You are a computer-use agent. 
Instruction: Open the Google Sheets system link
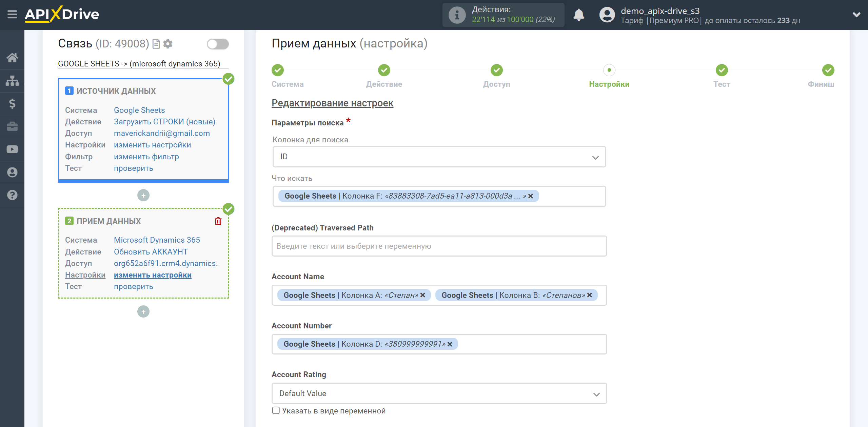139,110
